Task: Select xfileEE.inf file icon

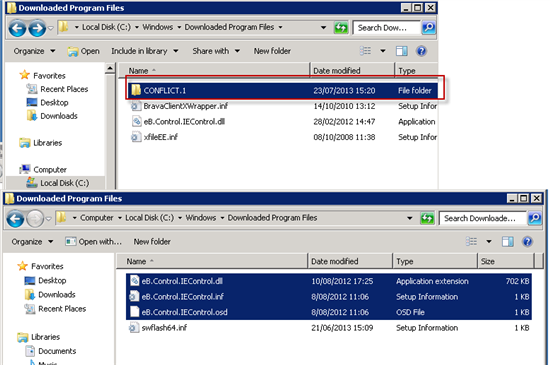Action: coord(135,137)
